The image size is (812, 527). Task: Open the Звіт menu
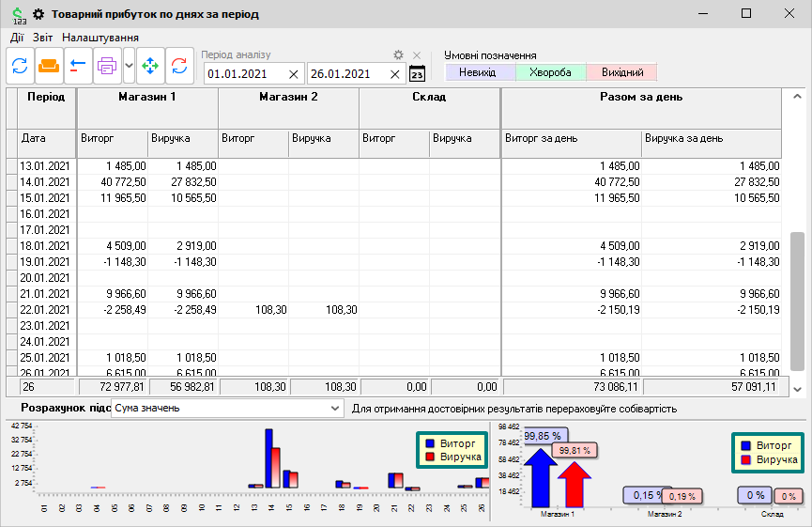pos(43,38)
